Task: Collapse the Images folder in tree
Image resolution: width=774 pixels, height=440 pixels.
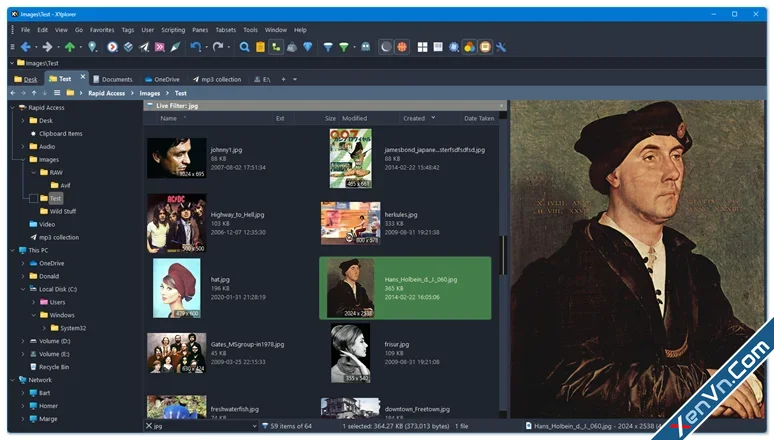Action: [23, 160]
